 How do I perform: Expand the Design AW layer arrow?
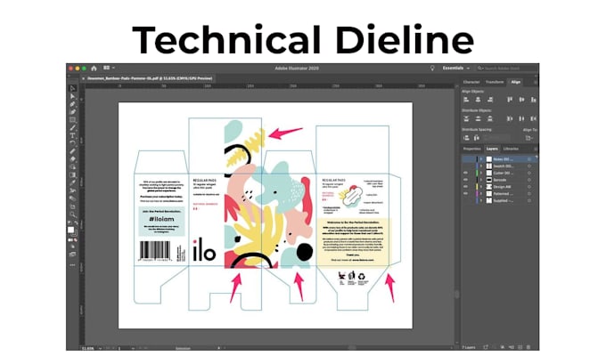(481, 187)
